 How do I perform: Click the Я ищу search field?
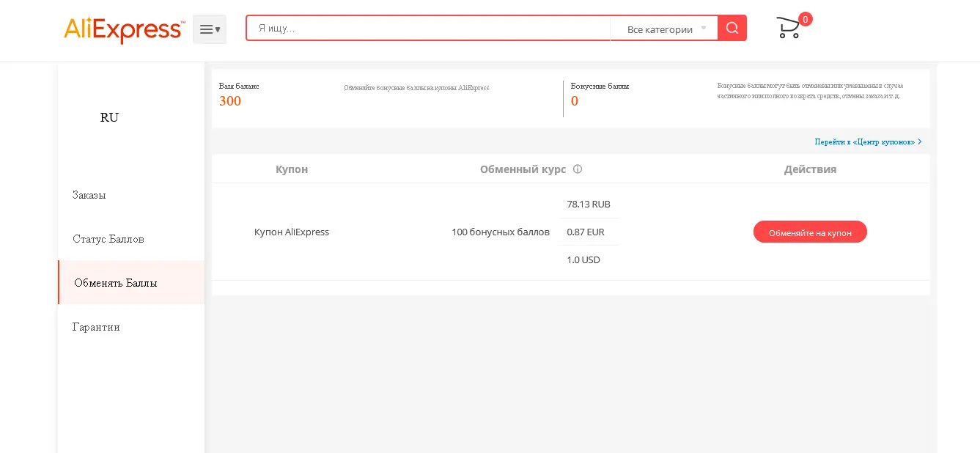429,29
